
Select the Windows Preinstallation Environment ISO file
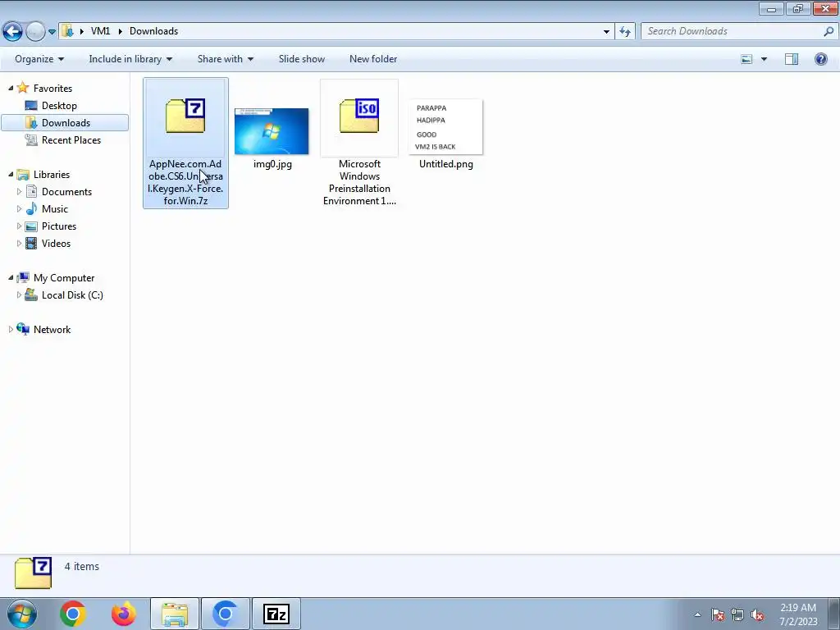click(359, 143)
